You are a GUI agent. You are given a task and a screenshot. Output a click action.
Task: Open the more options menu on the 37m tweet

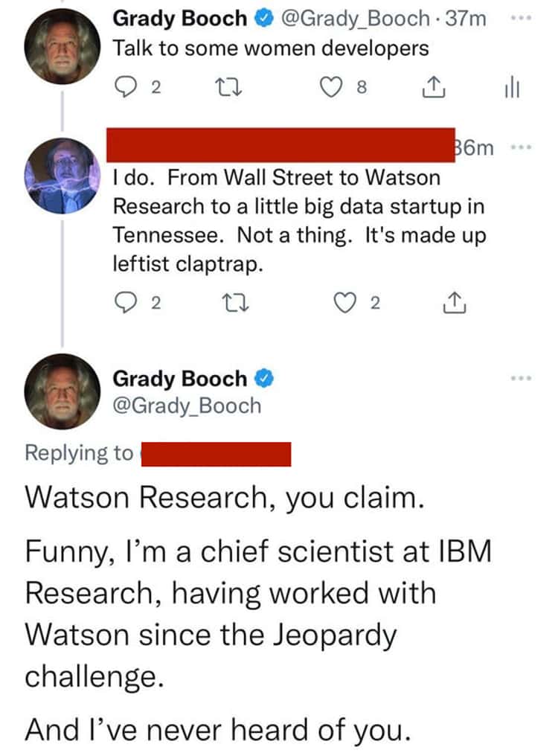pyautogui.click(x=521, y=19)
